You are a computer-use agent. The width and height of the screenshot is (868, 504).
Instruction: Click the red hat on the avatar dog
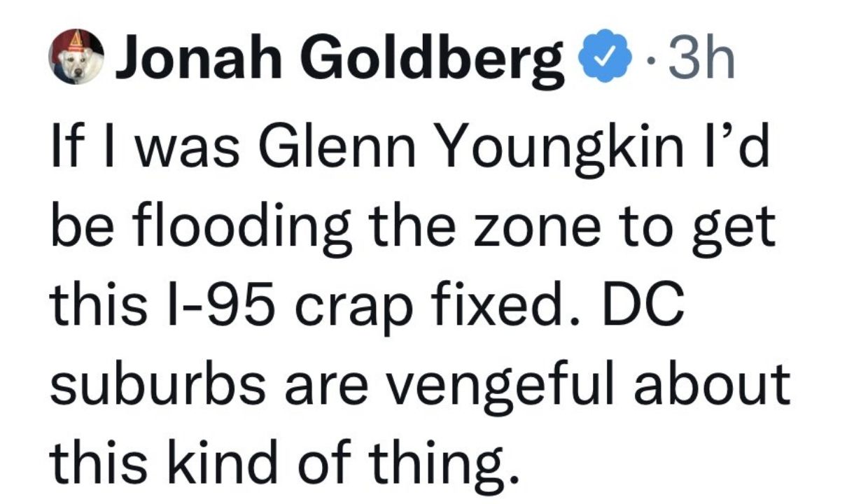pos(76,43)
